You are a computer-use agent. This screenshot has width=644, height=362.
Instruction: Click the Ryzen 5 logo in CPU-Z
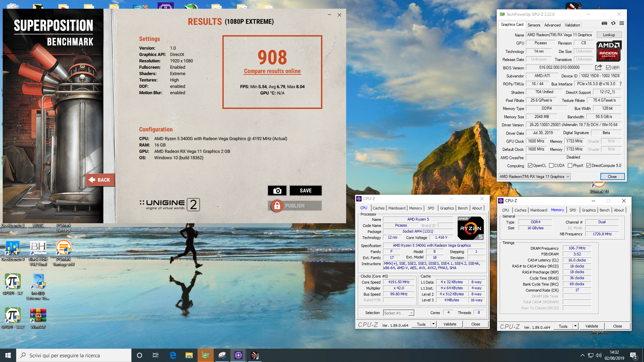(x=471, y=228)
